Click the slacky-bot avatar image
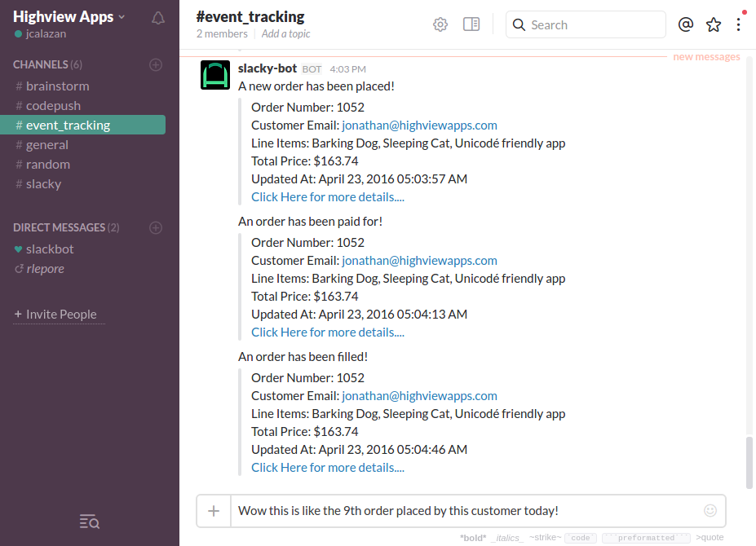 pyautogui.click(x=215, y=75)
